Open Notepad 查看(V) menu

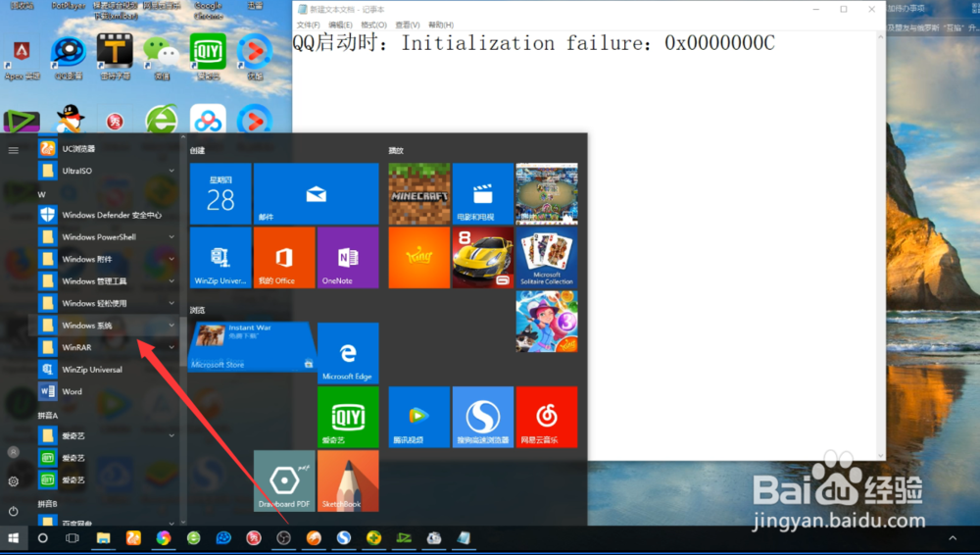(x=408, y=25)
